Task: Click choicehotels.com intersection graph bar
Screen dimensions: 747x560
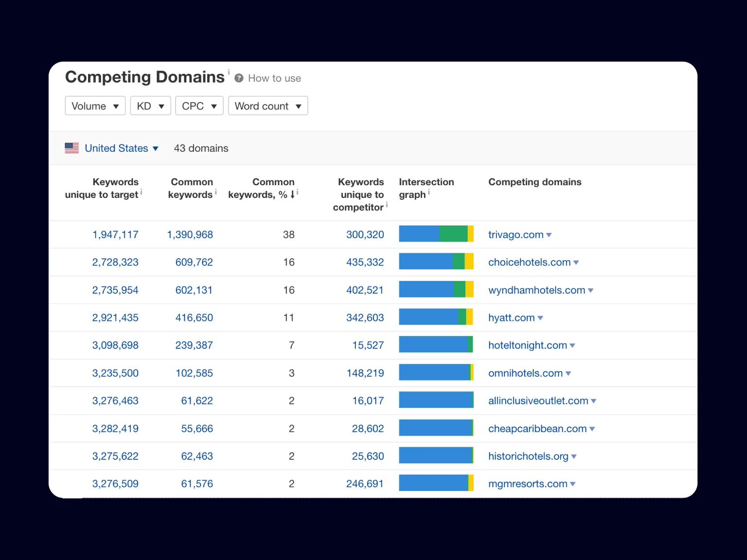Action: click(436, 262)
